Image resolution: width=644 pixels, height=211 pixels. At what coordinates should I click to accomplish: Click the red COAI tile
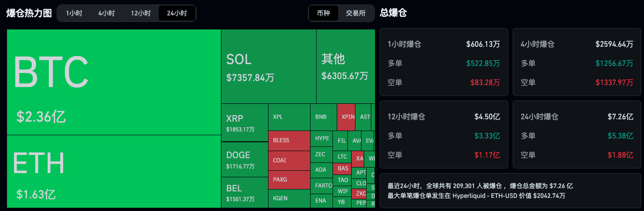coord(289,160)
